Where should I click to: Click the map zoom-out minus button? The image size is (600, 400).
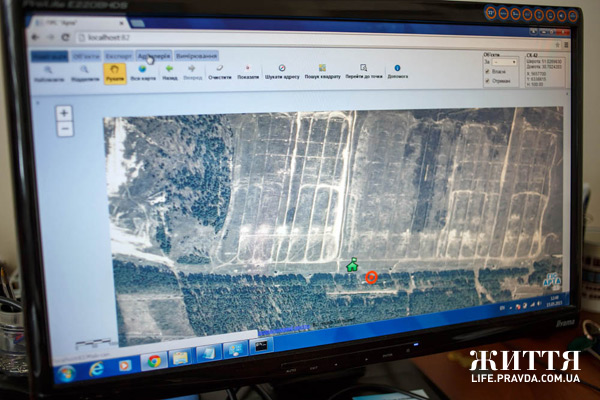tap(65, 128)
